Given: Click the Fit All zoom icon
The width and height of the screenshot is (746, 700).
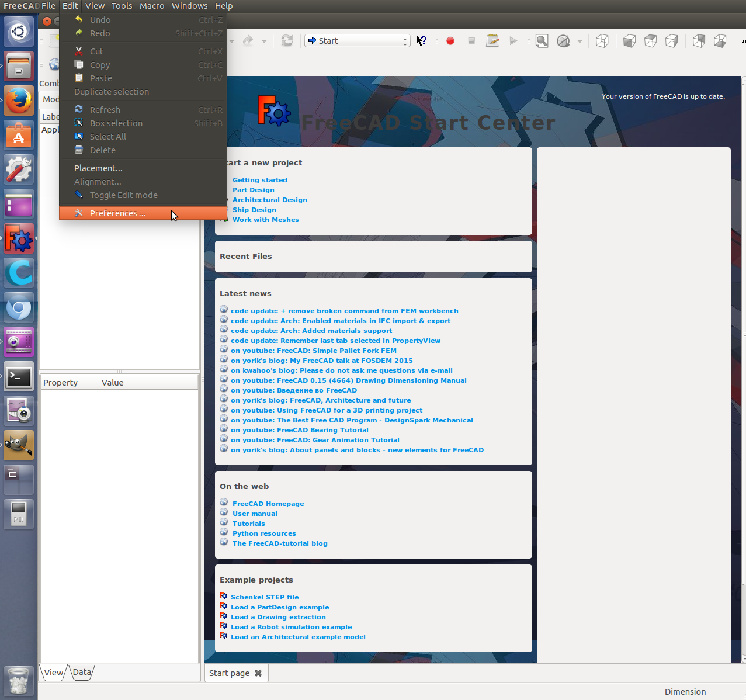Looking at the screenshot, I should [542, 41].
